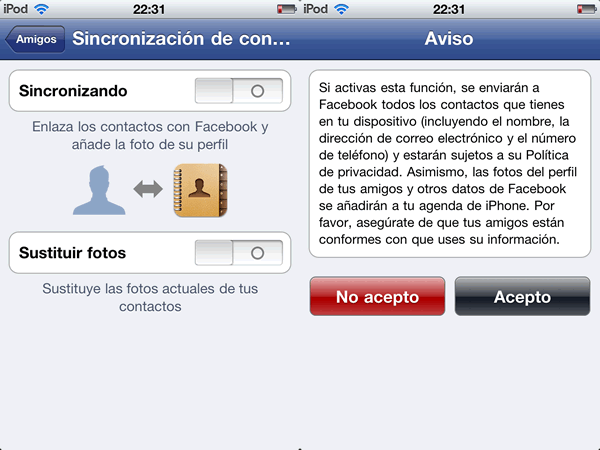600x450 pixels.
Task: Toggle the Sincronizando switch
Action: coord(239,91)
